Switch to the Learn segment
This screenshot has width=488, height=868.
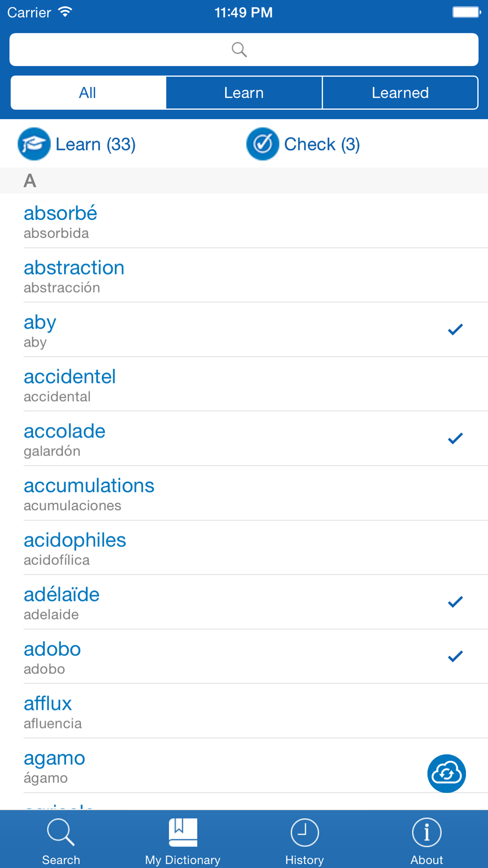click(x=244, y=92)
